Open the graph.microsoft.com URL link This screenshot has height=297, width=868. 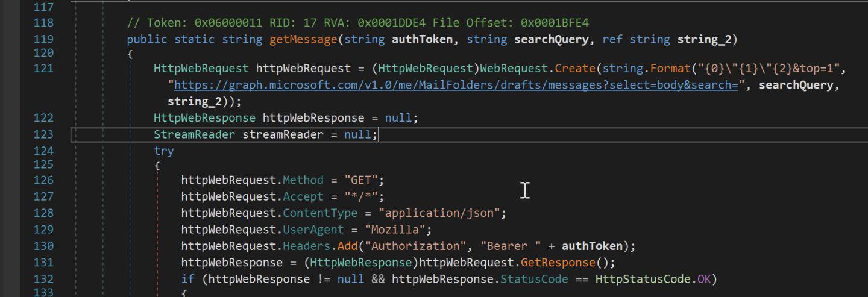point(456,84)
